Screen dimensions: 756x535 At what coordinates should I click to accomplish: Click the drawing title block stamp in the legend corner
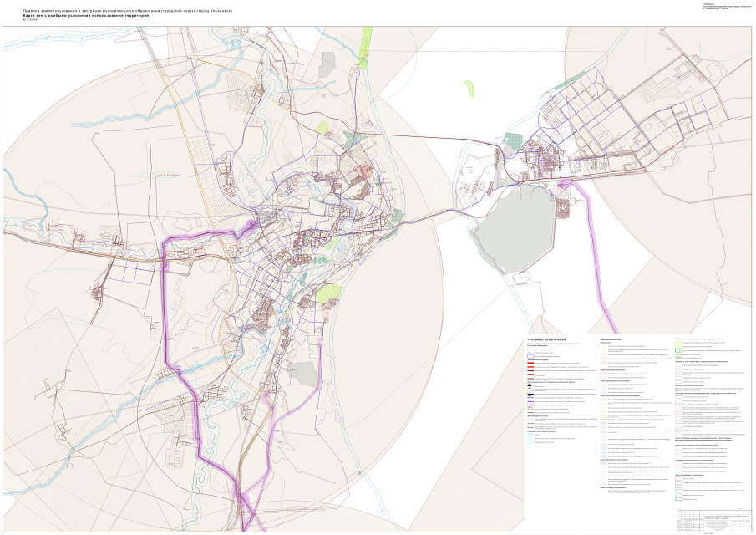[713, 519]
